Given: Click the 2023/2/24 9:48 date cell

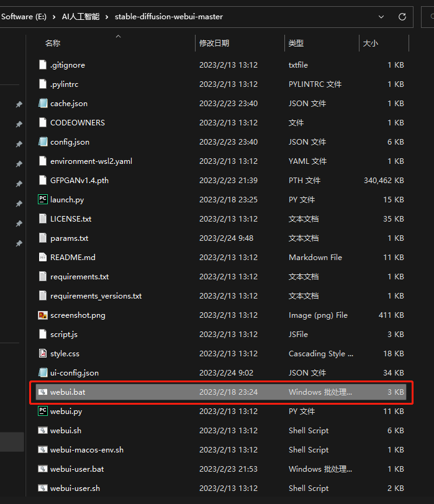Looking at the screenshot, I should coord(227,238).
